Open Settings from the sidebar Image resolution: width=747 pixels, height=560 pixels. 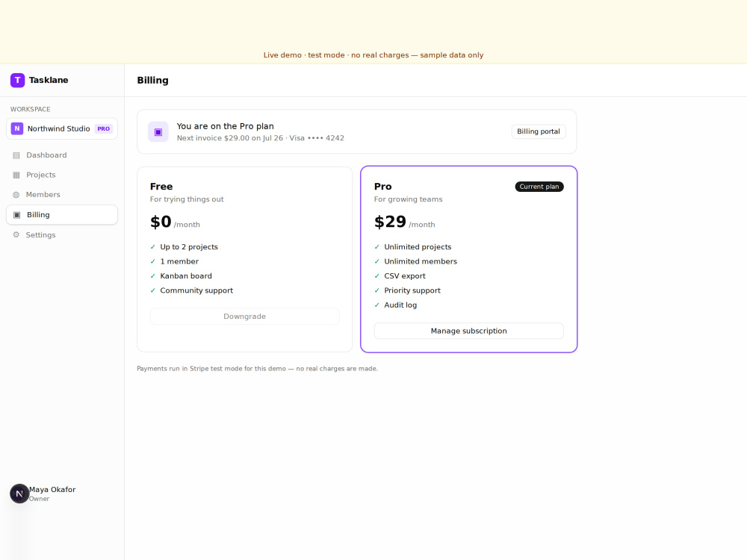62,234
